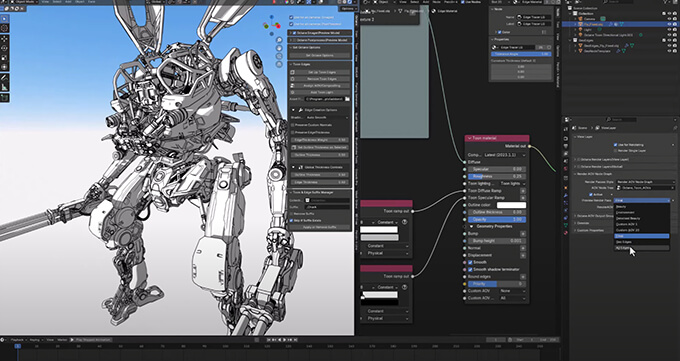Image resolution: width=680 pixels, height=361 pixels.
Task: Click node link icon next to Toon Diffuse Ramp
Action: pos(523,191)
